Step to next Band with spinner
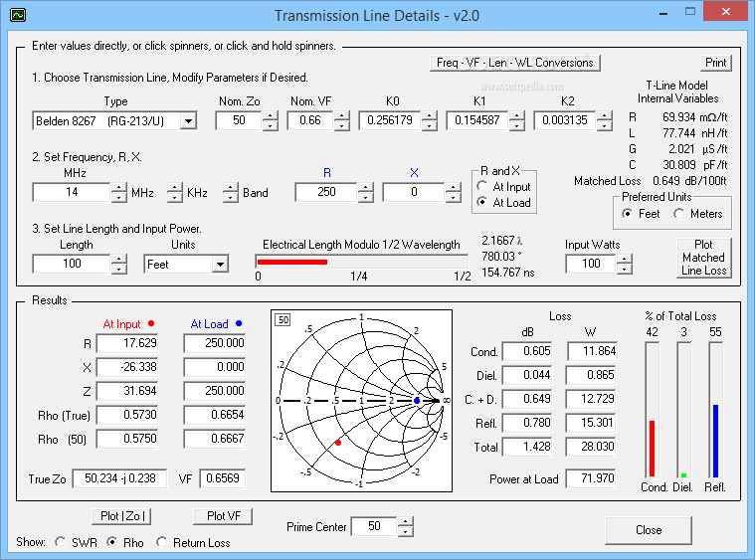The height and width of the screenshot is (560, 755). tap(231, 188)
